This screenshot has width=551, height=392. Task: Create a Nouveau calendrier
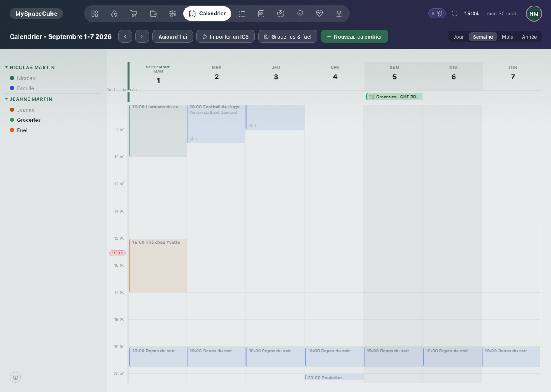(x=355, y=36)
